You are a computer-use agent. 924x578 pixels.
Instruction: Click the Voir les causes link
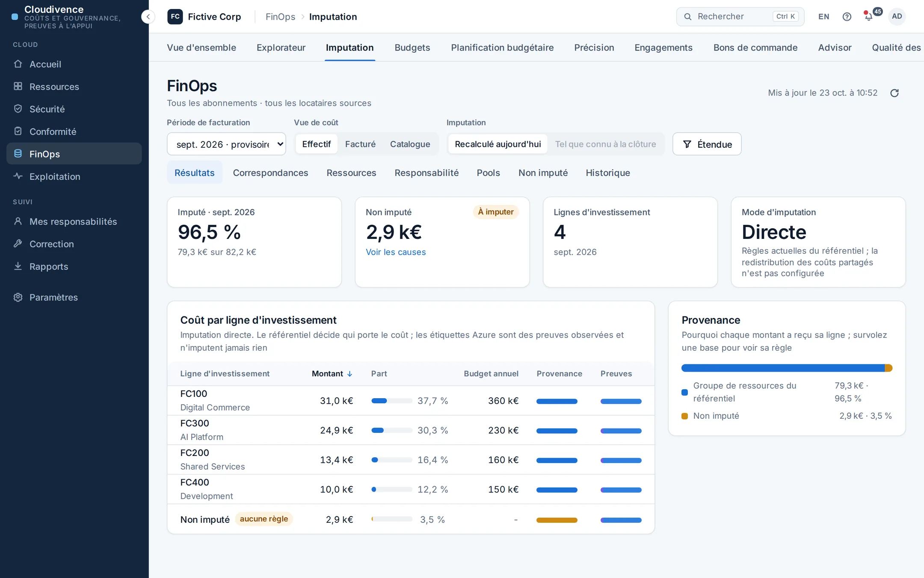(396, 252)
